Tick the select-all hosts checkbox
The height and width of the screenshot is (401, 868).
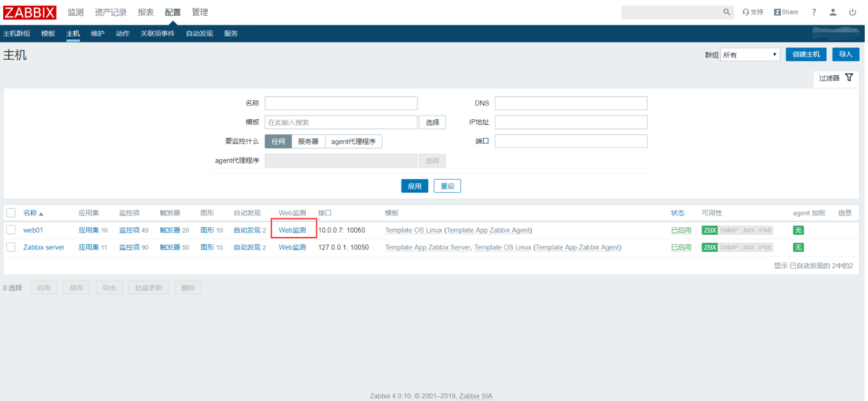(11, 213)
